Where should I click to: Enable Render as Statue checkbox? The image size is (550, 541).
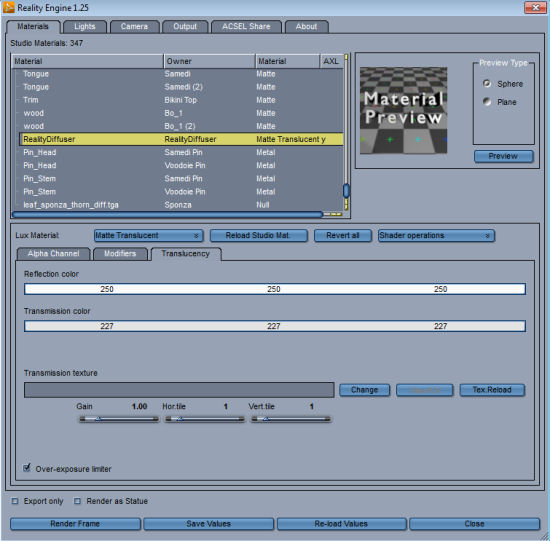78,501
